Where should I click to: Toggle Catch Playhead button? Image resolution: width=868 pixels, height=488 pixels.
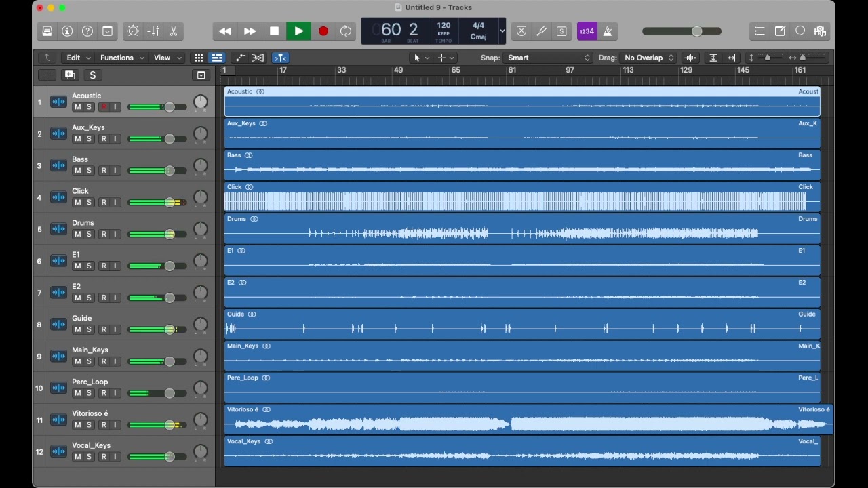click(x=280, y=58)
